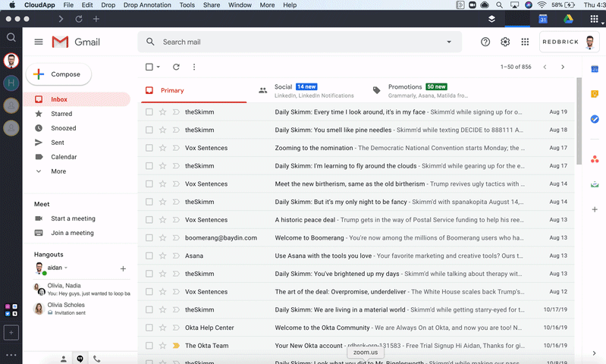The height and width of the screenshot is (364, 606).
Task: Open the Welcome to Boomerang email
Action: point(356,237)
